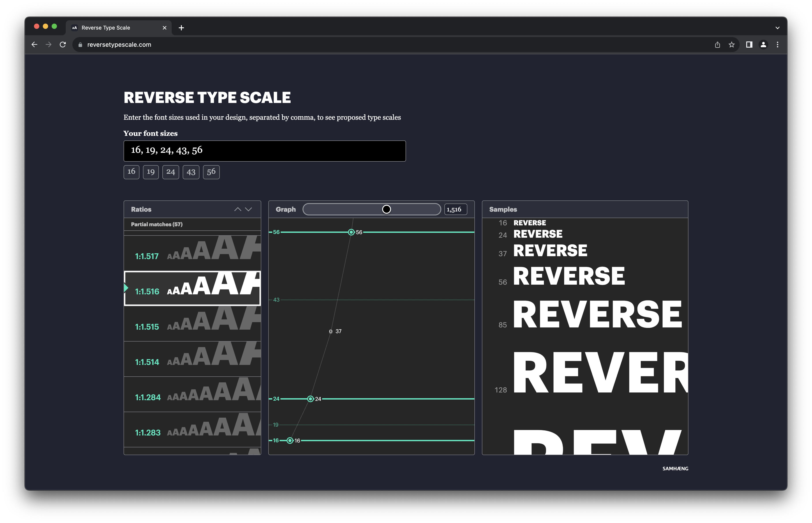
Task: Click the Partial matches (57) header
Action: tap(157, 224)
